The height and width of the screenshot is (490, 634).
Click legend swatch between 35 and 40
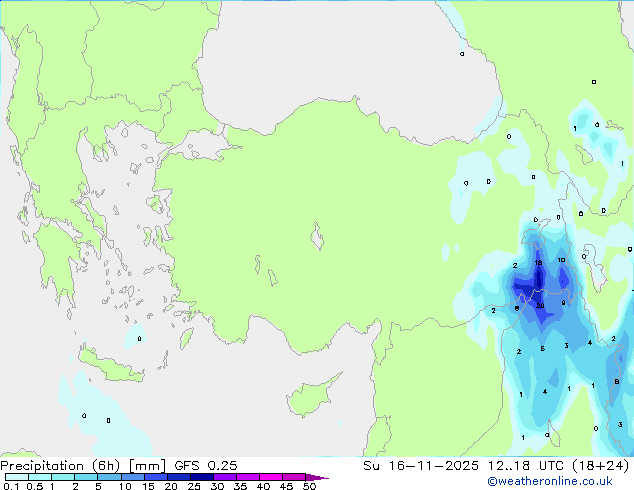[x=248, y=477]
